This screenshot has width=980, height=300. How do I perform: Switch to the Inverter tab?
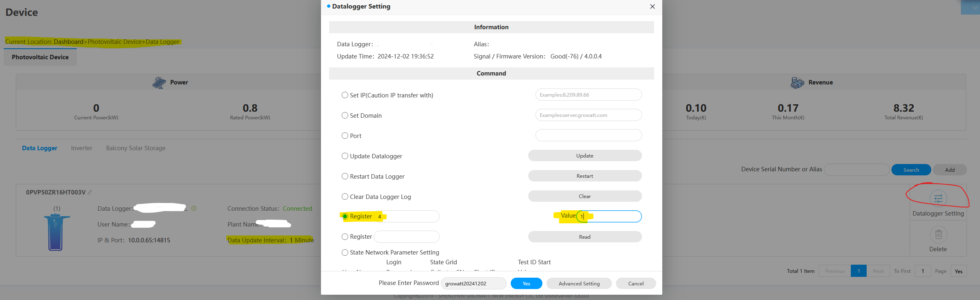pos(82,148)
